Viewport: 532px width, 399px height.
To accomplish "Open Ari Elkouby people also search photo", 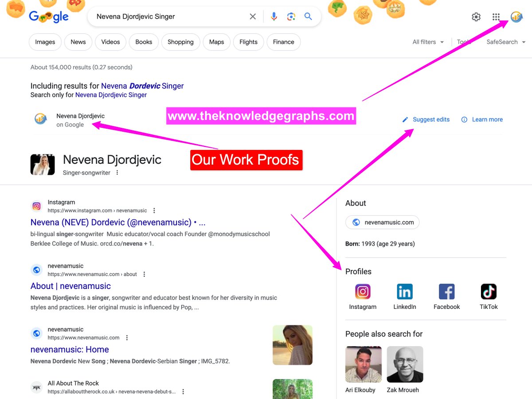I will tap(364, 364).
